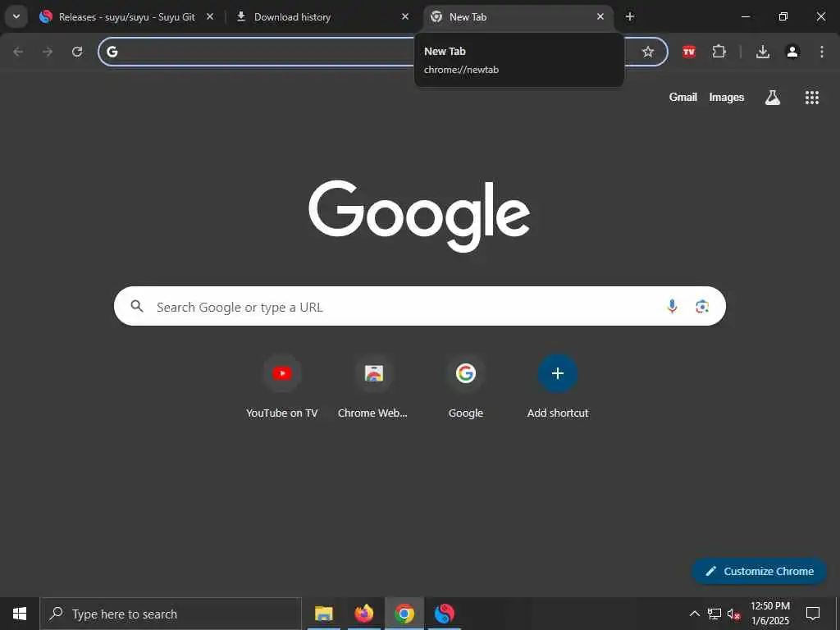Viewport: 840px width, 630px height.
Task: Close the Releases suyu/suyu tab
Action: pyautogui.click(x=210, y=16)
